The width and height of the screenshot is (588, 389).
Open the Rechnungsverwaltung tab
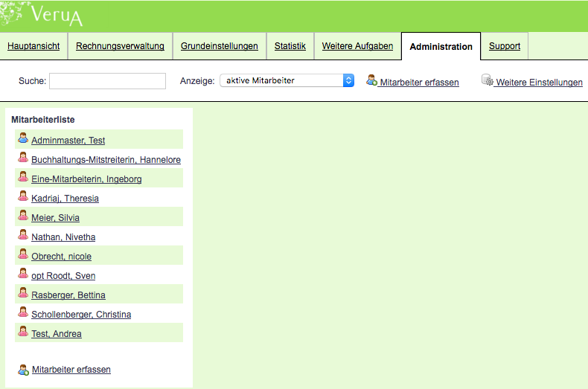[x=120, y=46]
